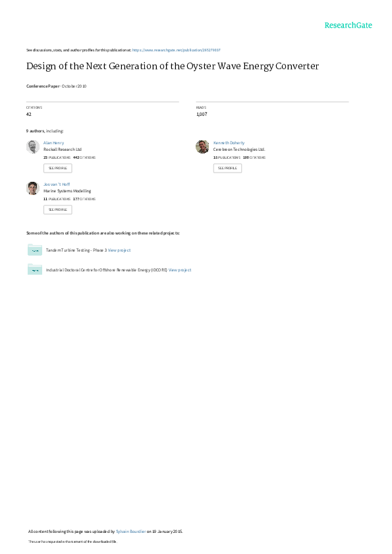Click See Profile under Alan Henry
392x554 pixels.
pos(57,168)
